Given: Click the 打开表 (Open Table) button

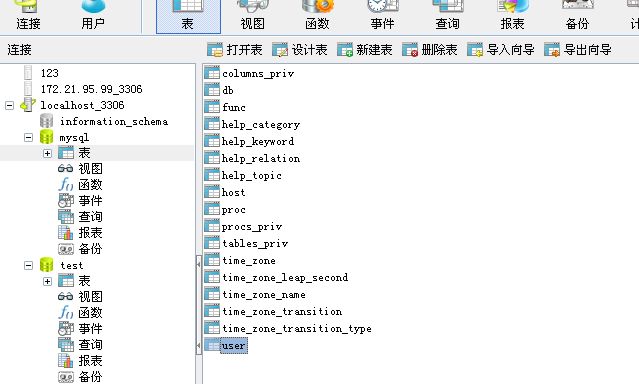Looking at the screenshot, I should [x=235, y=50].
